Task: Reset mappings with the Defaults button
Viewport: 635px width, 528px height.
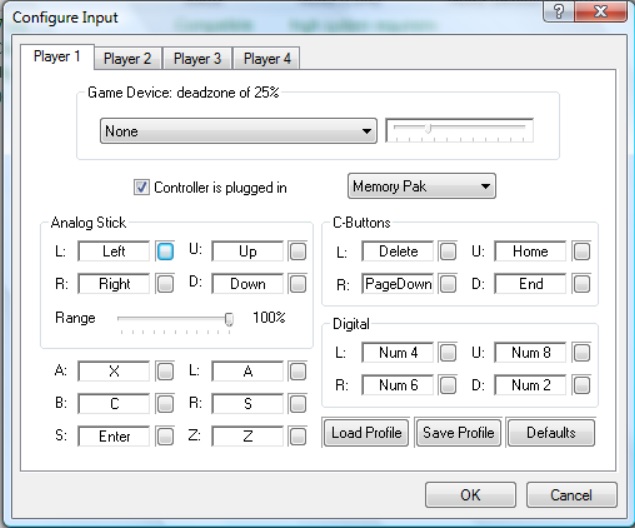Action: (x=551, y=433)
